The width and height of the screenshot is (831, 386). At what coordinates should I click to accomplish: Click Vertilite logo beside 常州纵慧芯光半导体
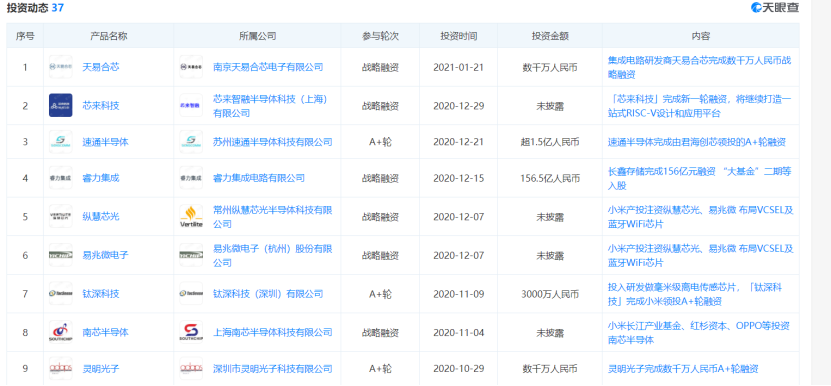click(191, 216)
